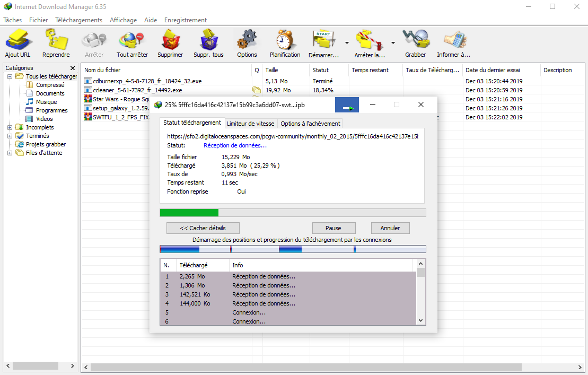This screenshot has width=588, height=375.
Task: Click the connection segments progress bar
Action: [x=293, y=249]
